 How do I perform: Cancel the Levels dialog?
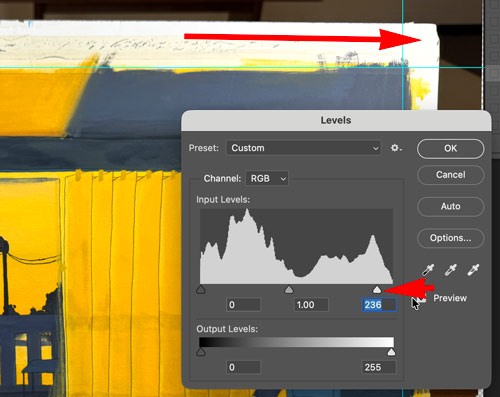(x=450, y=175)
